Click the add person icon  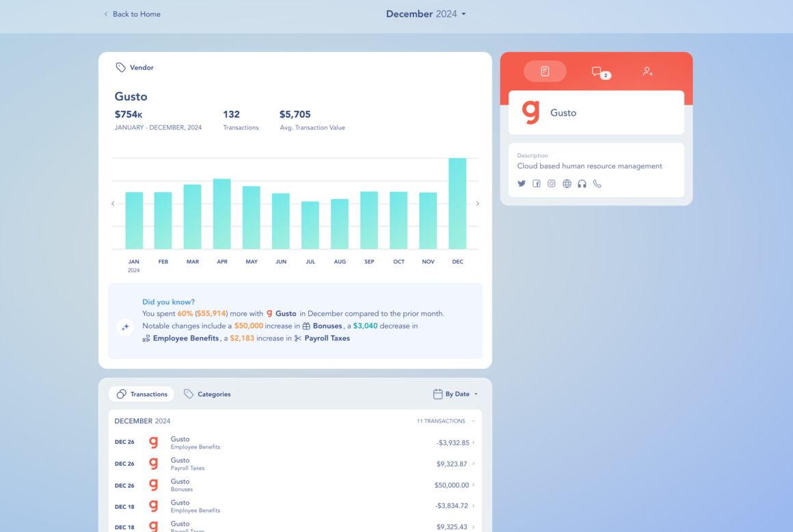pyautogui.click(x=647, y=71)
